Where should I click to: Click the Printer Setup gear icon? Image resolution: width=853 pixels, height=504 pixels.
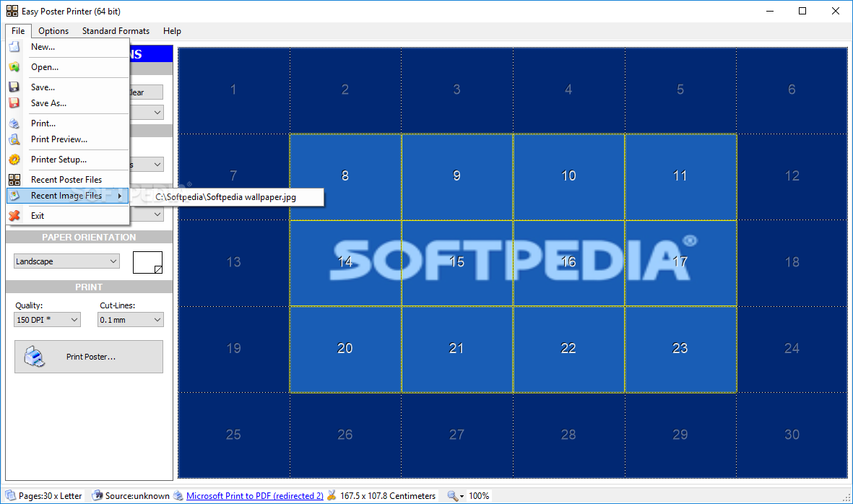click(x=14, y=160)
